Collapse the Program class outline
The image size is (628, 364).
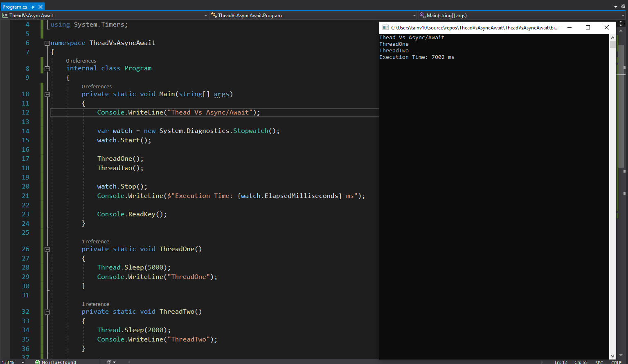(47, 69)
